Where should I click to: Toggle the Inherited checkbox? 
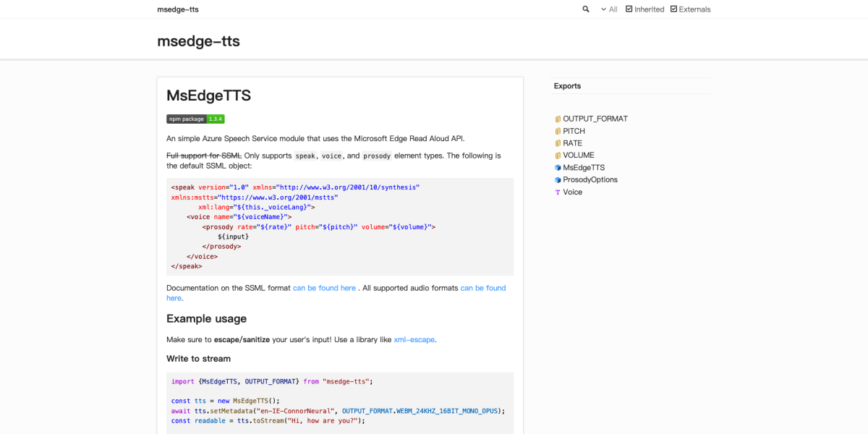[x=629, y=9]
